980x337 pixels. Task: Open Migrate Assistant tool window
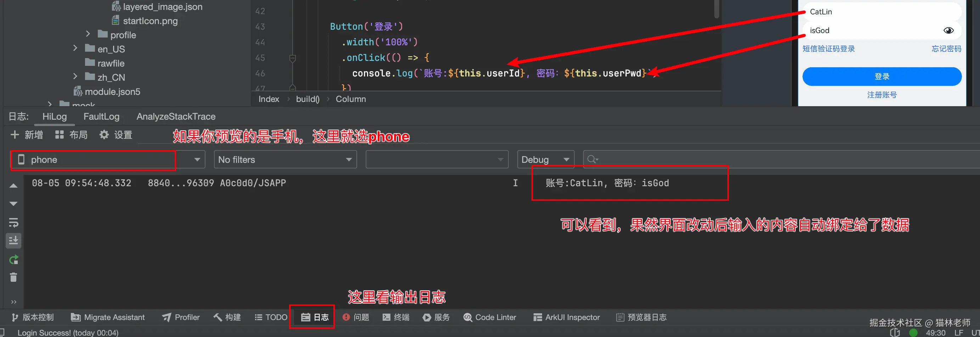[x=108, y=317]
